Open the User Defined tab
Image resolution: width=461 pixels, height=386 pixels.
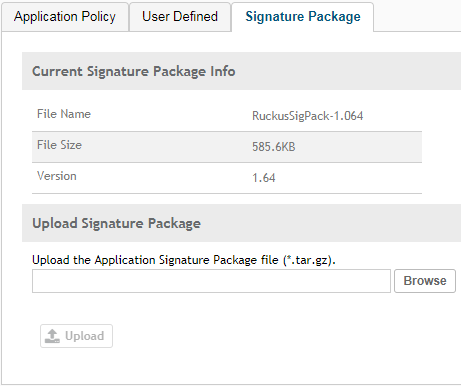[x=180, y=17]
